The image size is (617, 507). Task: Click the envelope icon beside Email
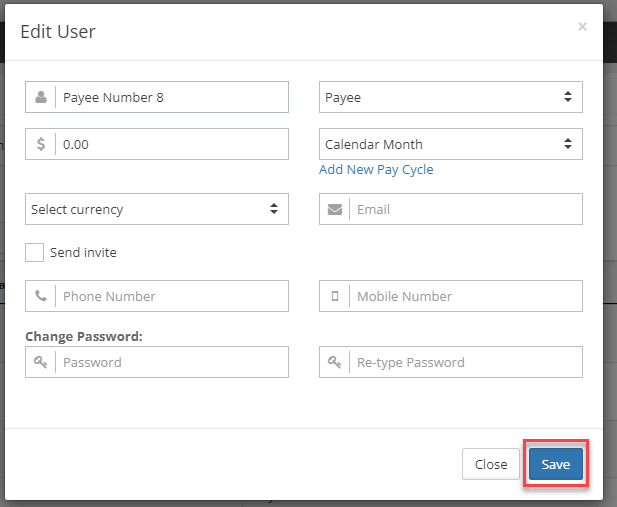[x=335, y=209]
